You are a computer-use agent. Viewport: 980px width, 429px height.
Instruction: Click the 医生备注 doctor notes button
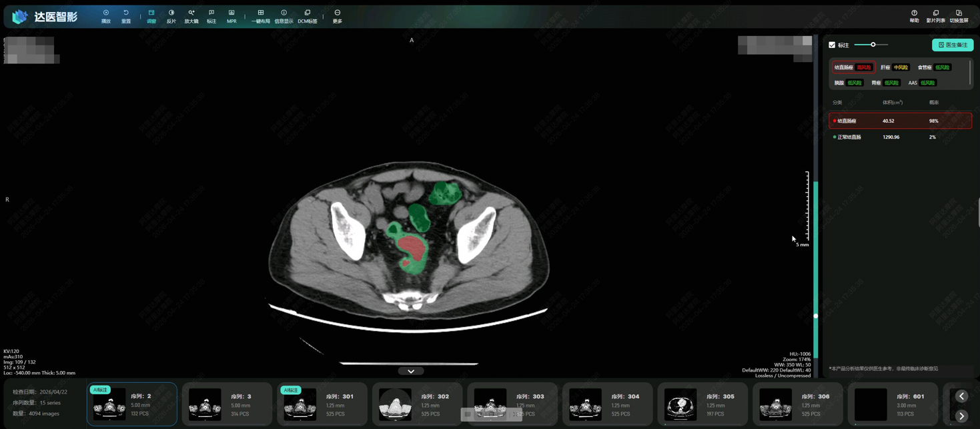(x=952, y=45)
